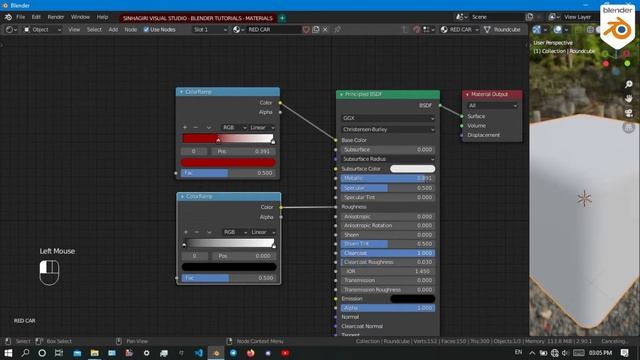Open the scene browse icon
The height and width of the screenshot is (360, 640).
[462, 17]
